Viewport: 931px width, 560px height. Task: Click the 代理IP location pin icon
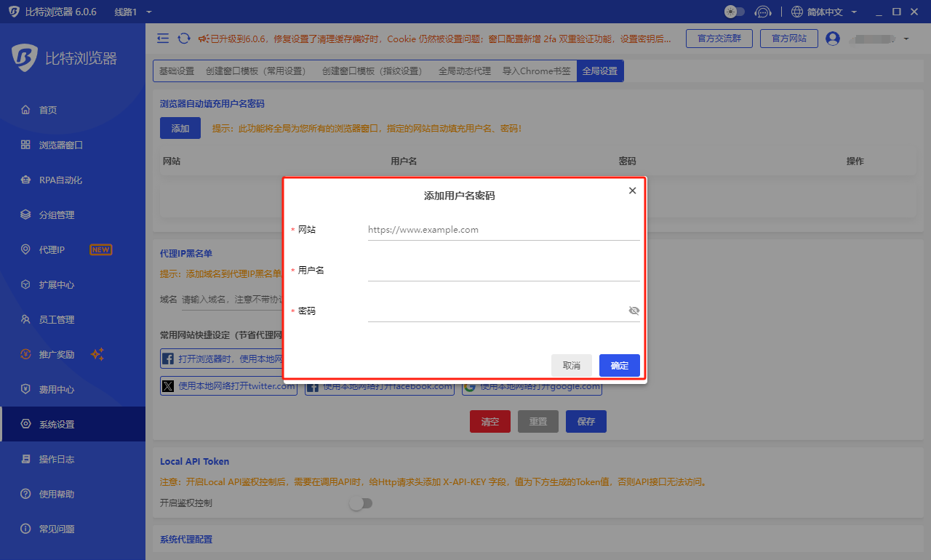pos(25,249)
